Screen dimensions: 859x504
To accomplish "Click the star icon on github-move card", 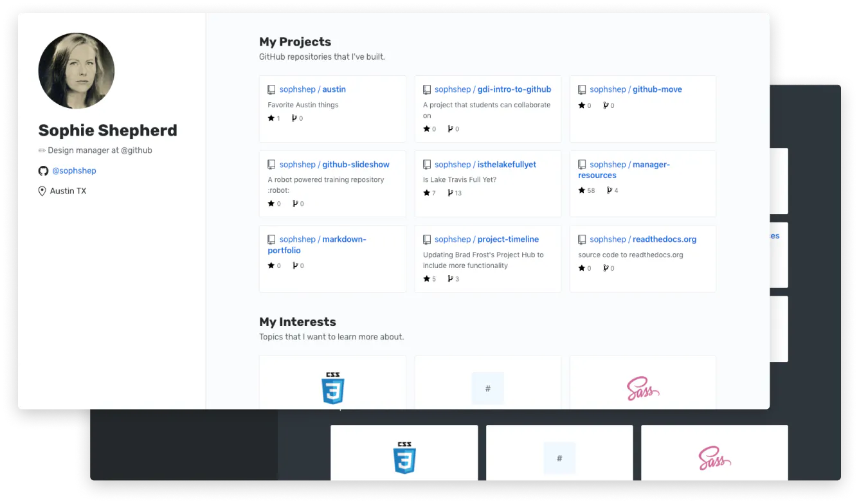I will [581, 105].
